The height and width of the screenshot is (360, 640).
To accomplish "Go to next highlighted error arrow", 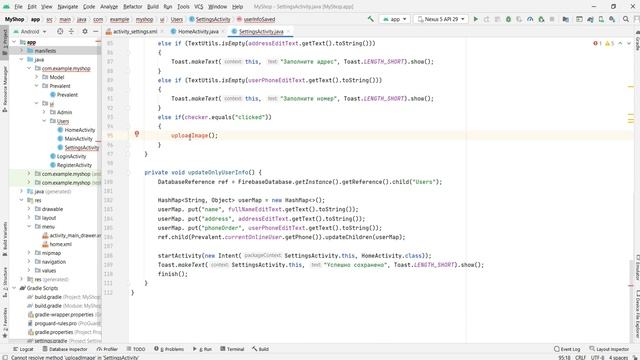I will [x=629, y=43].
